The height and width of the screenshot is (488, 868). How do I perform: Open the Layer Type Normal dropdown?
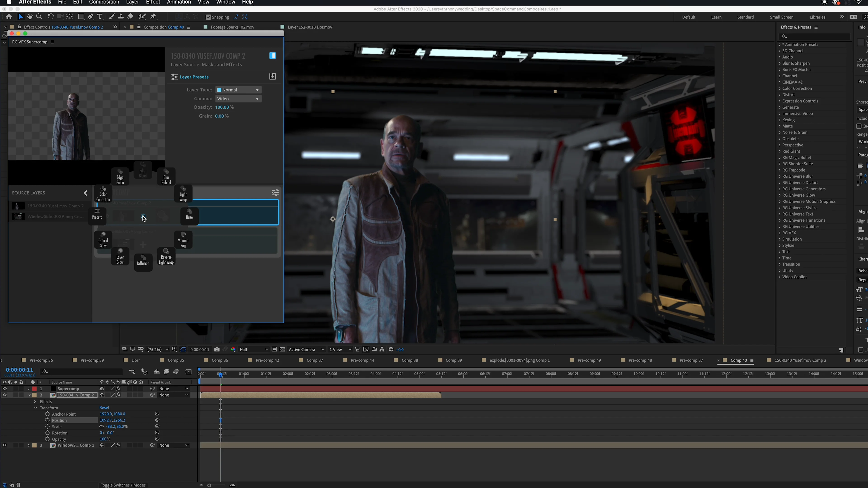[238, 90]
